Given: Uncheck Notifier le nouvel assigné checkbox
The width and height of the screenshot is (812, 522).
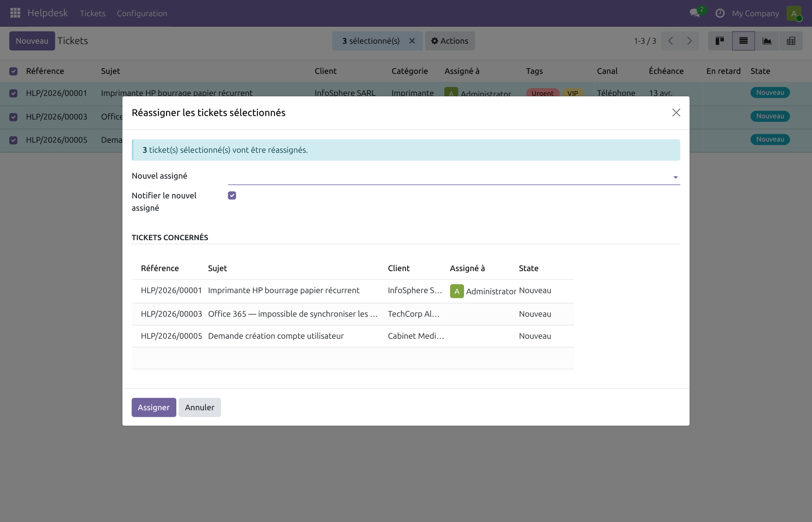Looking at the screenshot, I should [232, 195].
